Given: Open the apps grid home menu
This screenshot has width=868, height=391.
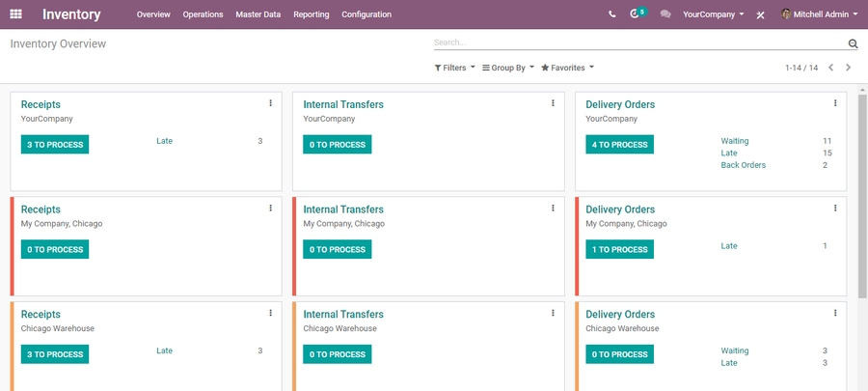Looking at the screenshot, I should 16,14.
